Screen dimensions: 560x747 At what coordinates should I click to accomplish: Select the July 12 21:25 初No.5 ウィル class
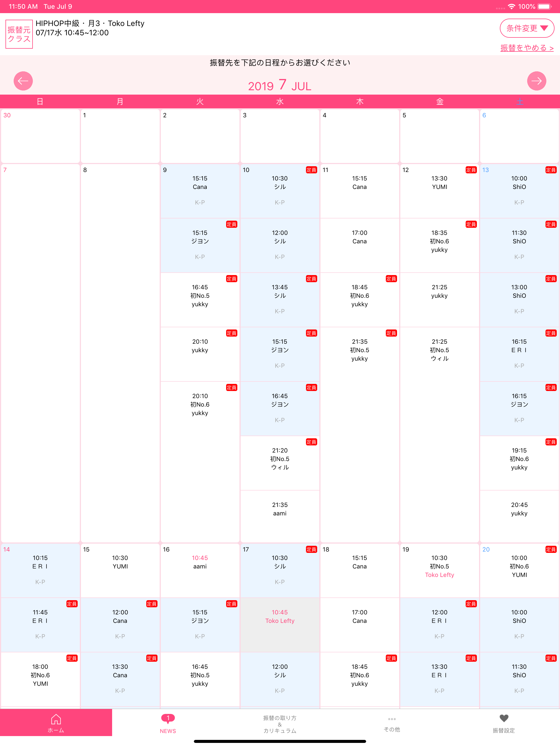click(439, 354)
